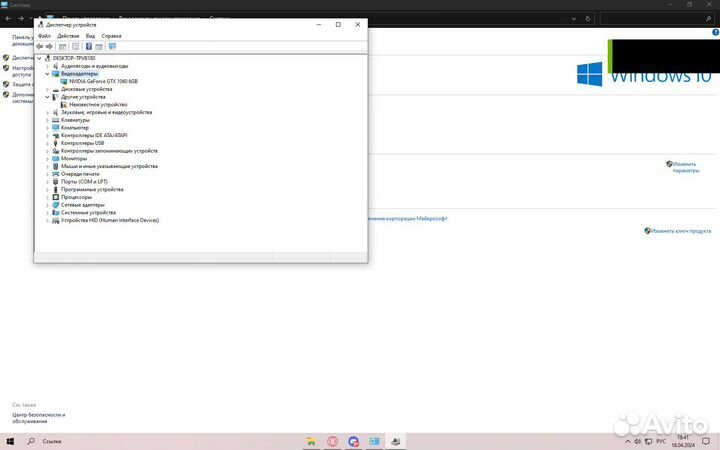Click the shield icon beside 'Изменить параметры'
720x450 pixels.
[669, 164]
